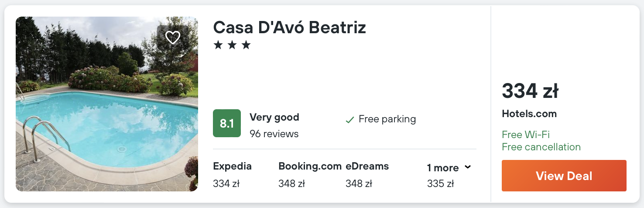Select the Expedia price offer
This screenshot has height=208, width=644.
click(232, 175)
